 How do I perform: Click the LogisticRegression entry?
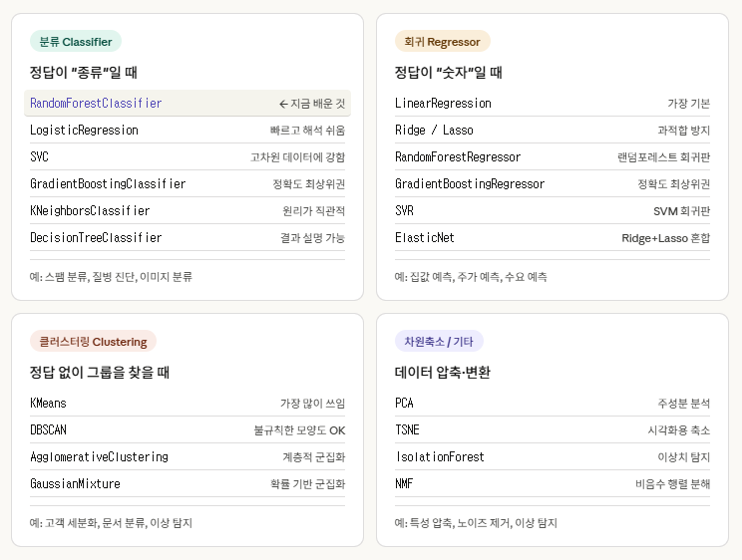tap(84, 131)
